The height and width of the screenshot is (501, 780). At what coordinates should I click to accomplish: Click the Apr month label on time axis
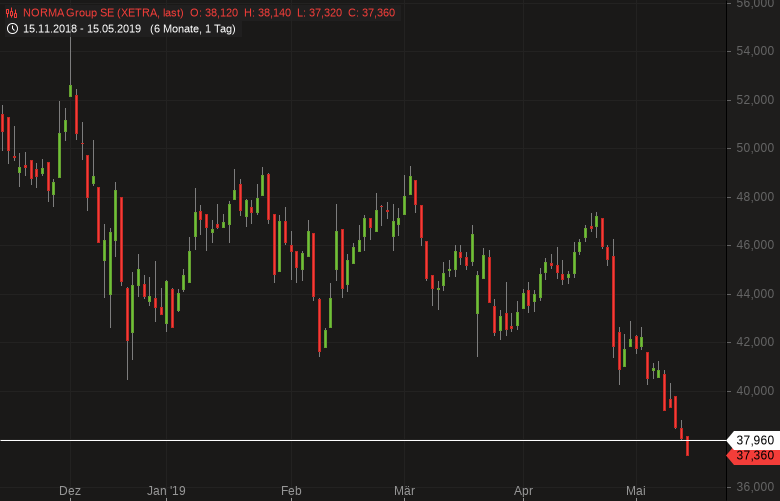(x=523, y=491)
